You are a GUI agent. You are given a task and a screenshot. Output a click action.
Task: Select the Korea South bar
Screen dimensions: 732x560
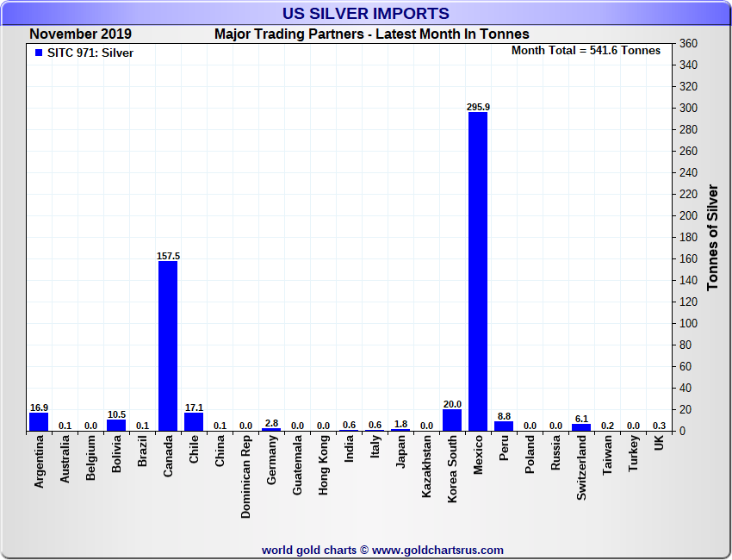(x=452, y=420)
